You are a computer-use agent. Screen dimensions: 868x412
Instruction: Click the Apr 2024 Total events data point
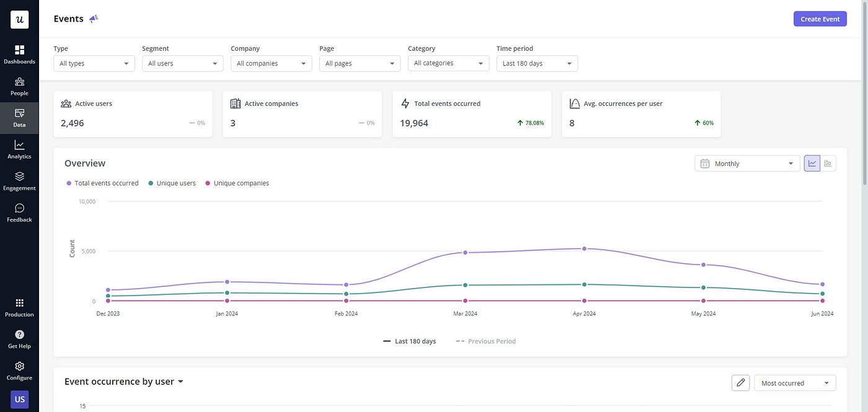click(x=584, y=249)
